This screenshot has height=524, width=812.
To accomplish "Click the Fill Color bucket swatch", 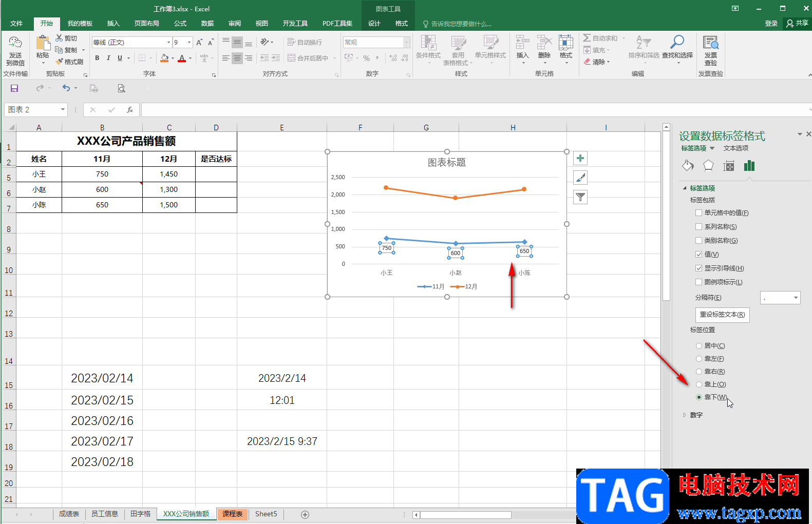I will click(x=164, y=58).
